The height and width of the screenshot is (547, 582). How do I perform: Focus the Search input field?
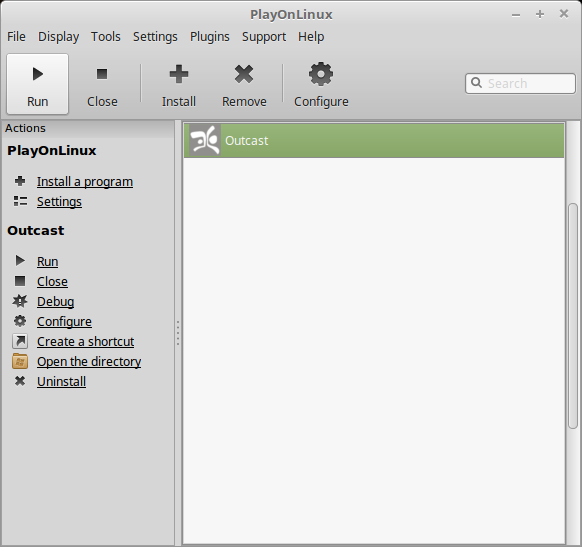click(x=520, y=83)
